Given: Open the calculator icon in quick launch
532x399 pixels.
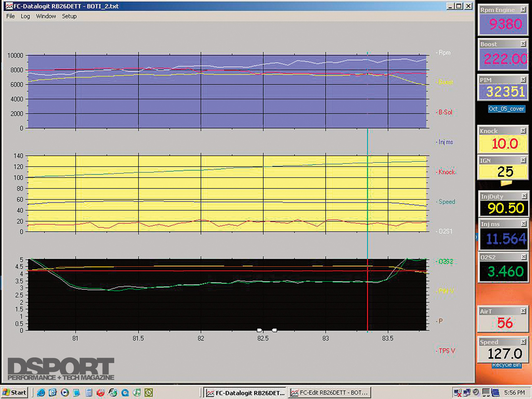Looking at the screenshot, I should (89, 392).
